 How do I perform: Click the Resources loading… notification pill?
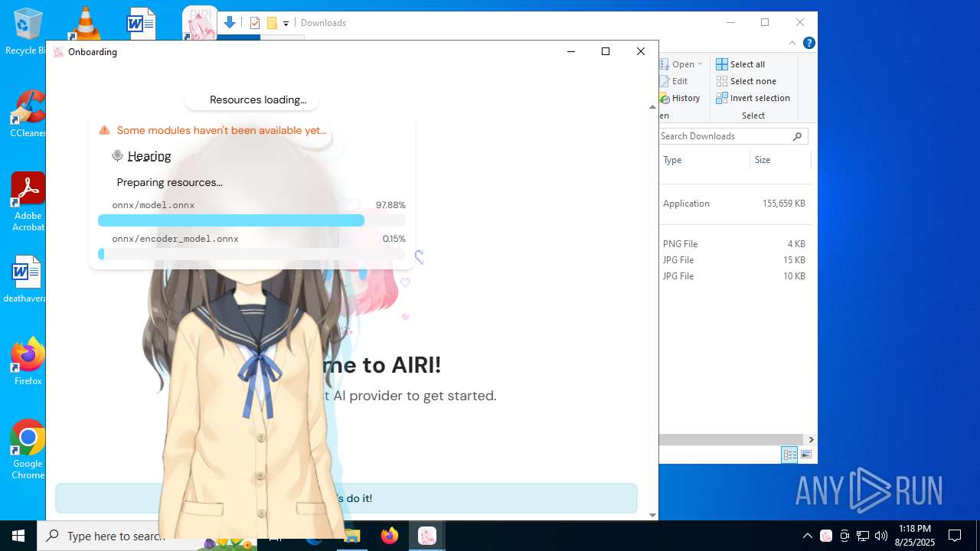(252, 99)
